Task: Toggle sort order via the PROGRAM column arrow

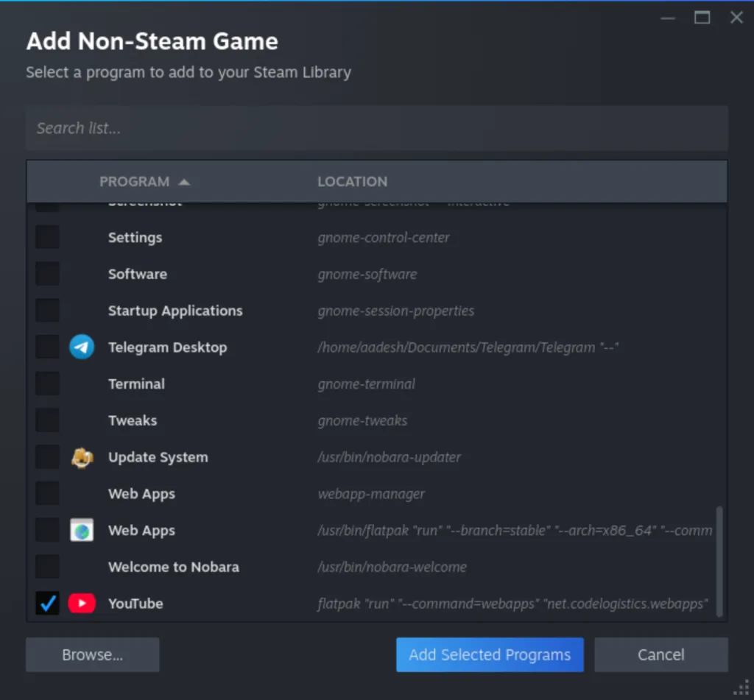Action: tap(184, 182)
